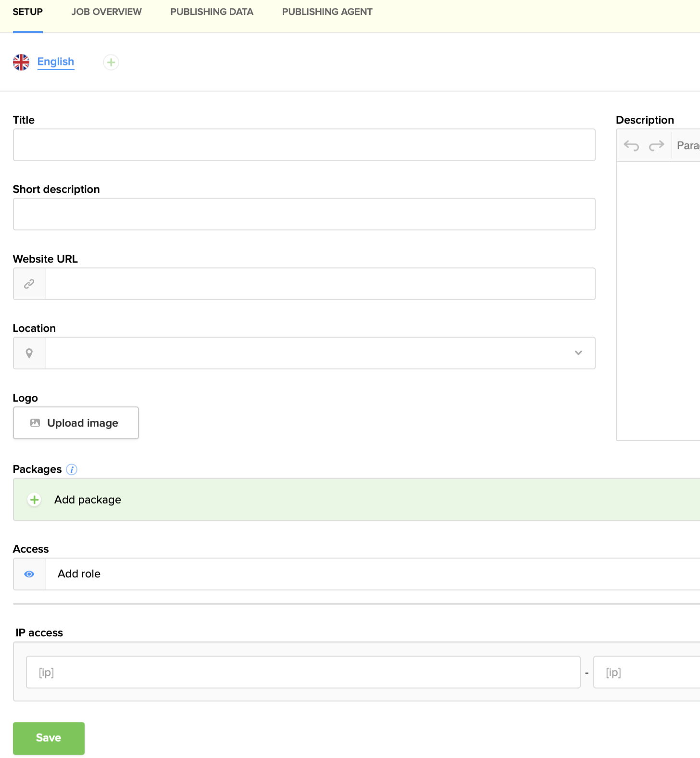Click the Upload image button
This screenshot has height=758, width=700.
pos(76,423)
